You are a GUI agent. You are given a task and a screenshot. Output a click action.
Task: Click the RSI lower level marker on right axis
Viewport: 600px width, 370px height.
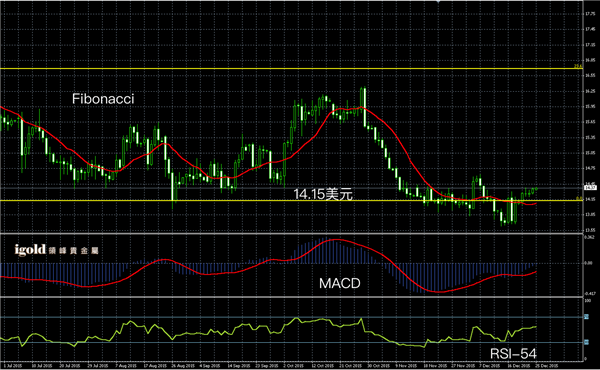point(586,342)
